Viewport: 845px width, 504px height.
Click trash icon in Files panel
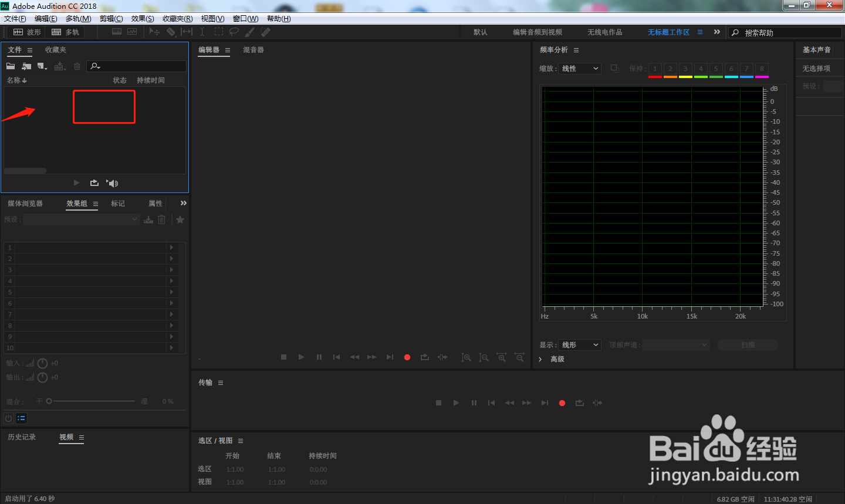click(x=77, y=66)
